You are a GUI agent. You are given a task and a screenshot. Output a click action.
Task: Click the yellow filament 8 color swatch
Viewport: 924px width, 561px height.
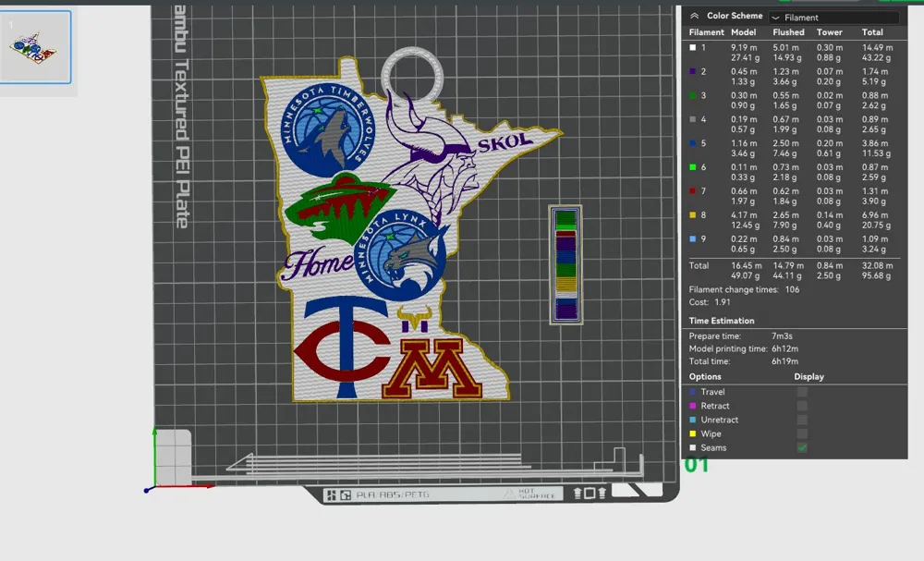coord(693,215)
